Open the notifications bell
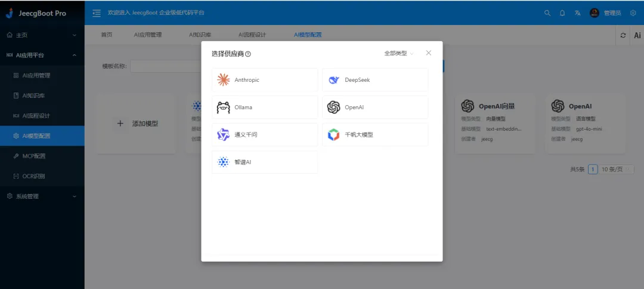Screen dimensions: 644x289 [x=562, y=13]
